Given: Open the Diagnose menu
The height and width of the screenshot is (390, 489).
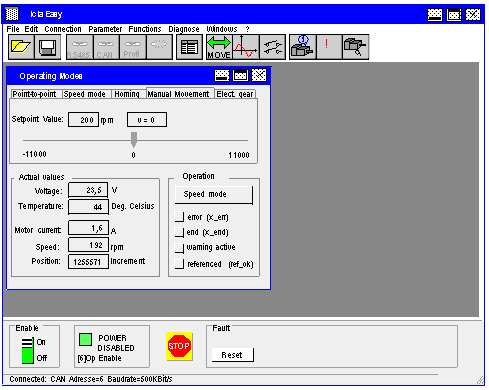Looking at the screenshot, I should [184, 29].
